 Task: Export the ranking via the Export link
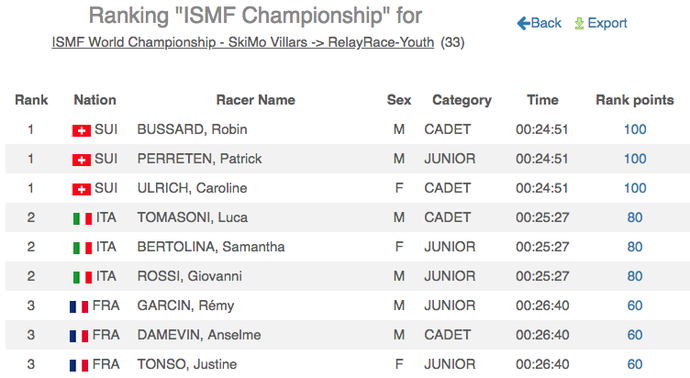pyautogui.click(x=607, y=23)
